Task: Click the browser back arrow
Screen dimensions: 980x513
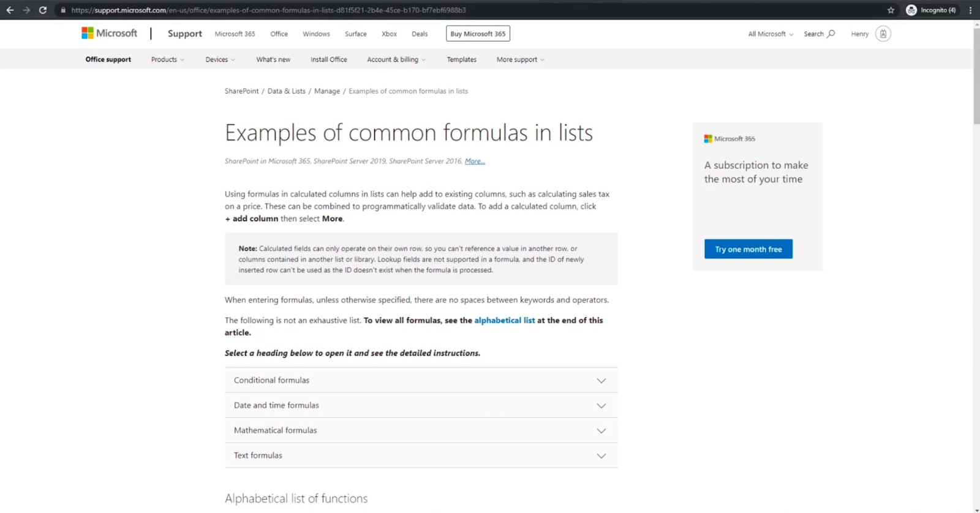Action: (x=10, y=10)
